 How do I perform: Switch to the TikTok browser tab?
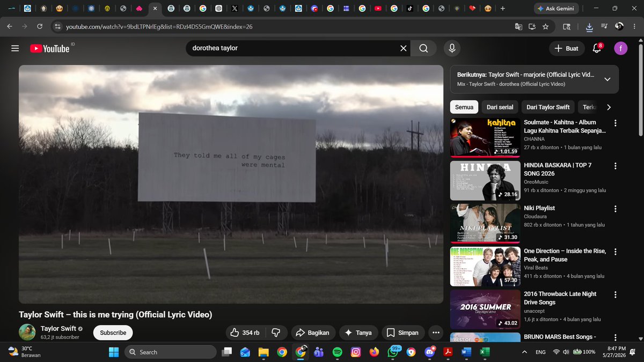pyautogui.click(x=409, y=9)
